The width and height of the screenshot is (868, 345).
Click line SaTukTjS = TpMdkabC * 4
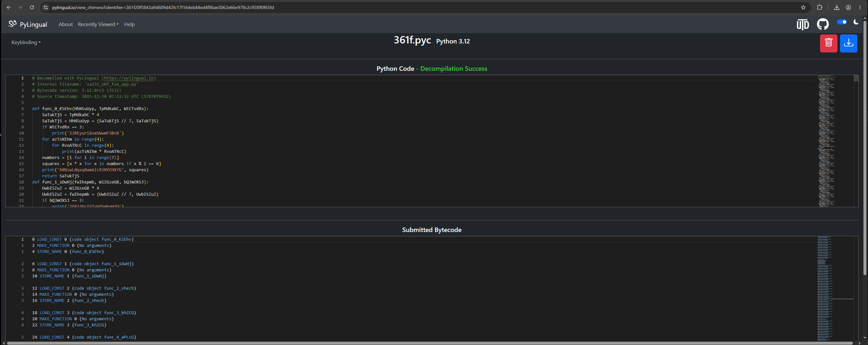coord(71,115)
